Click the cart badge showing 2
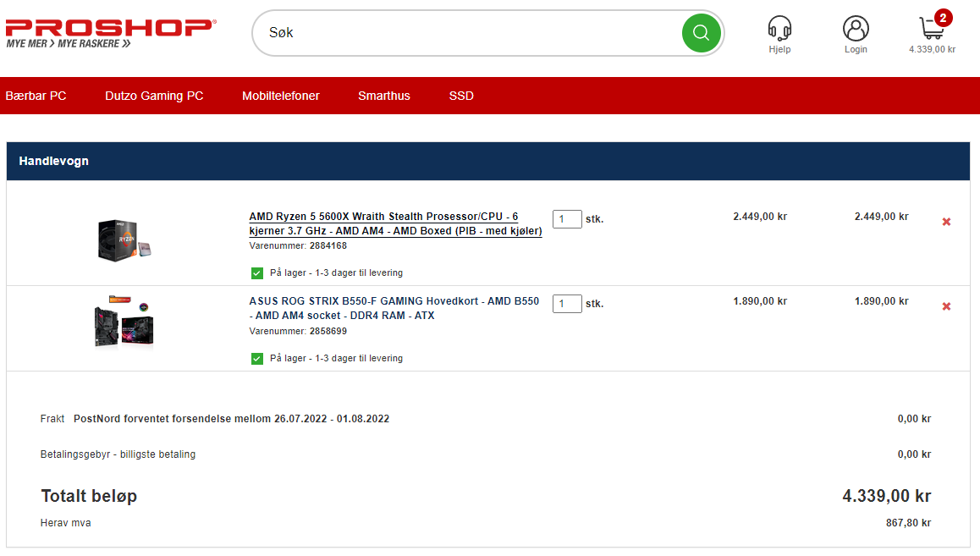This screenshot has width=980, height=556. tap(943, 18)
